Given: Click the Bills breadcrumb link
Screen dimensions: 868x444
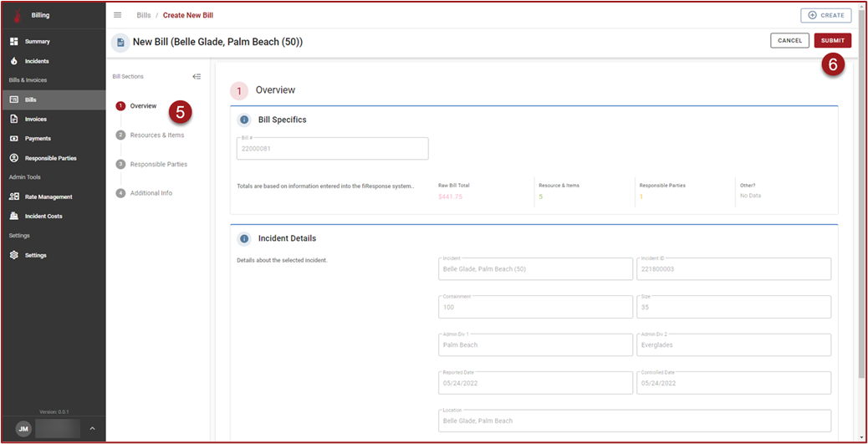Looking at the screenshot, I should click(x=144, y=15).
